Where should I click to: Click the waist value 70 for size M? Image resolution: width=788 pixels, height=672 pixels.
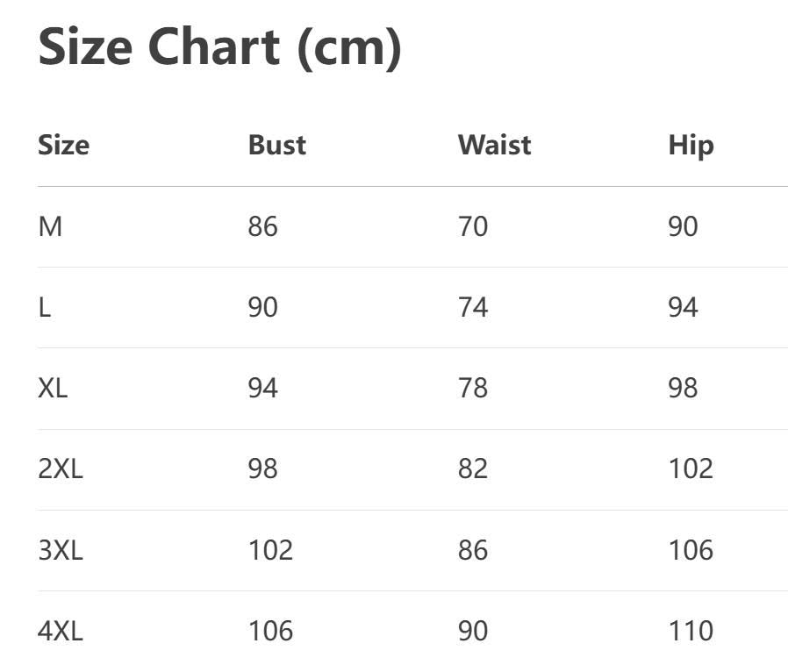(x=473, y=227)
